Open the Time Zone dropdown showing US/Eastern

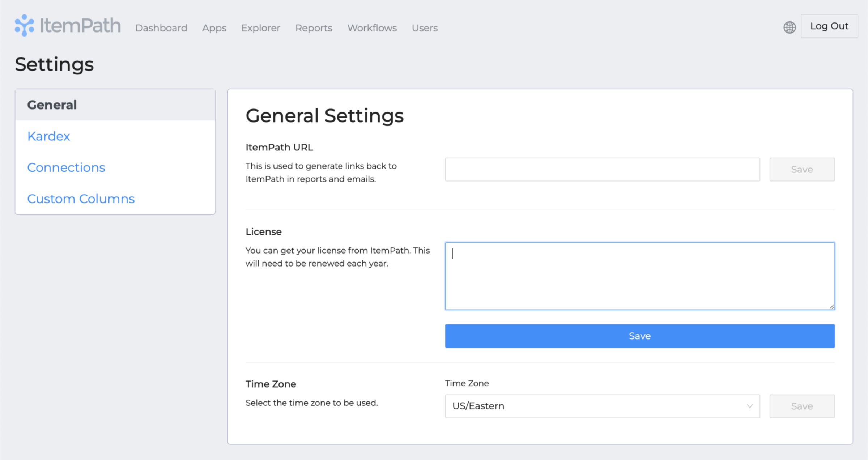tap(603, 406)
